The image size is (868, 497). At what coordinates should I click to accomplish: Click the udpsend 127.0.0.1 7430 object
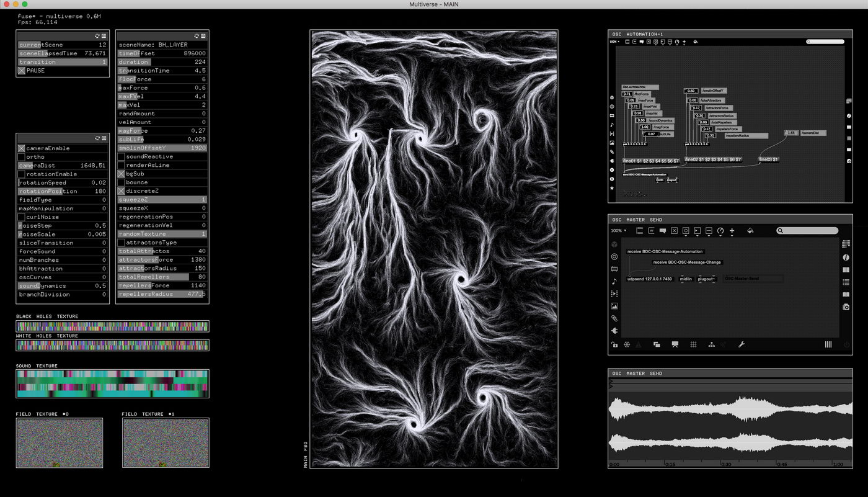pos(650,279)
